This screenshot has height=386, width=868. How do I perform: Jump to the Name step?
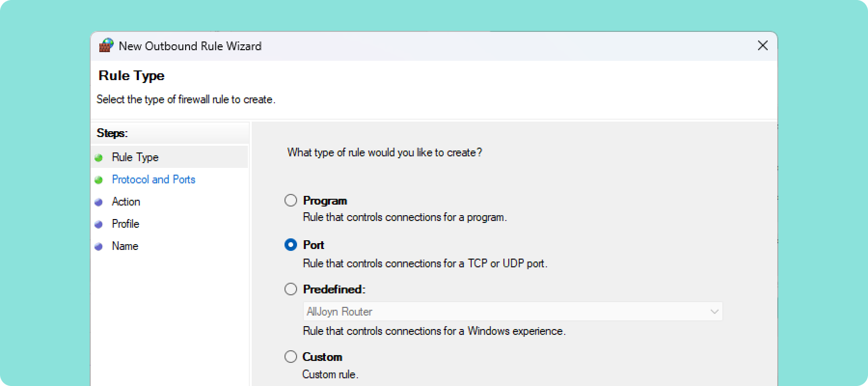125,246
